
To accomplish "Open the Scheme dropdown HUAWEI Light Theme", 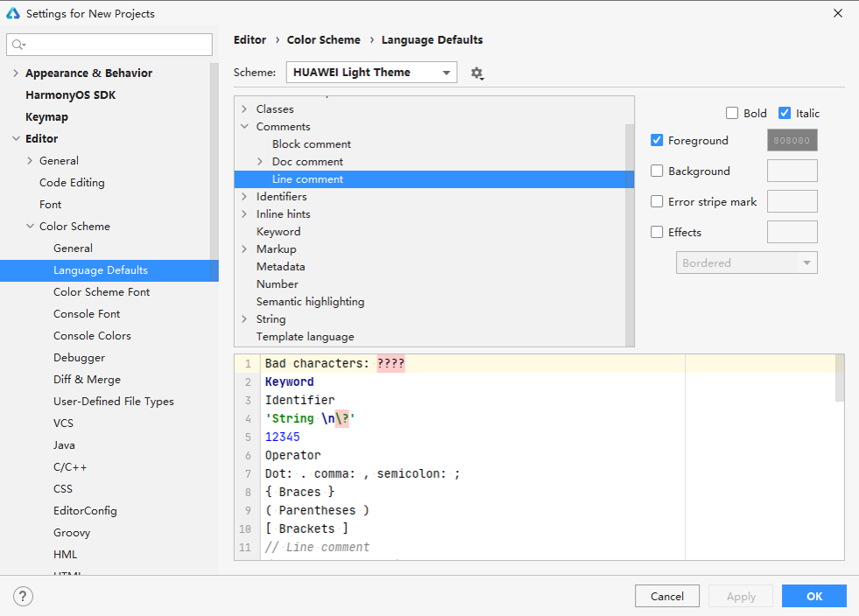I will 371,73.
